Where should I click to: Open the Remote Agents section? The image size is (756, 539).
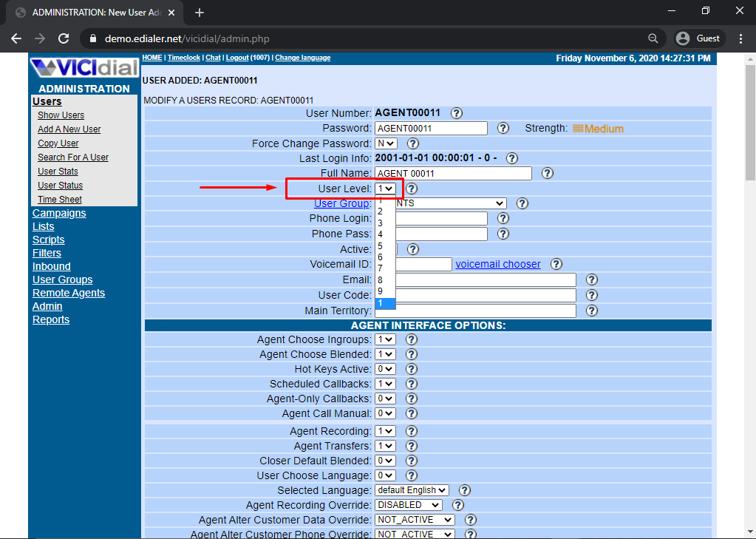(69, 293)
